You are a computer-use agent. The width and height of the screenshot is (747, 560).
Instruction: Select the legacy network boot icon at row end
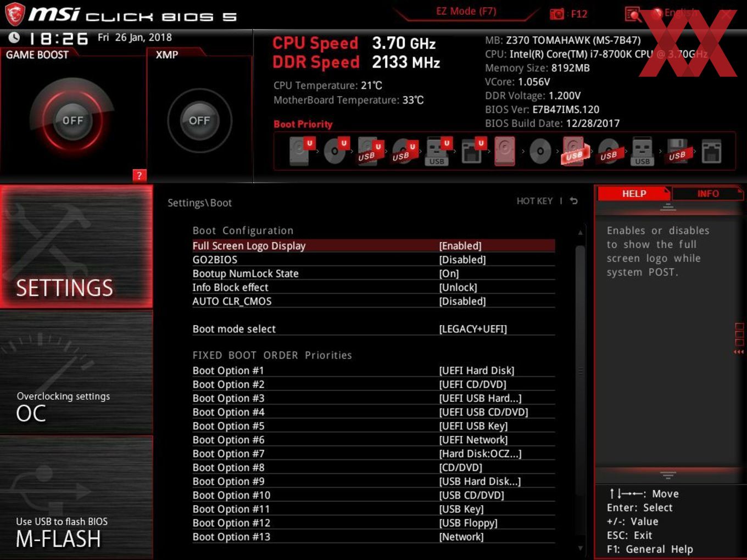[x=711, y=151]
